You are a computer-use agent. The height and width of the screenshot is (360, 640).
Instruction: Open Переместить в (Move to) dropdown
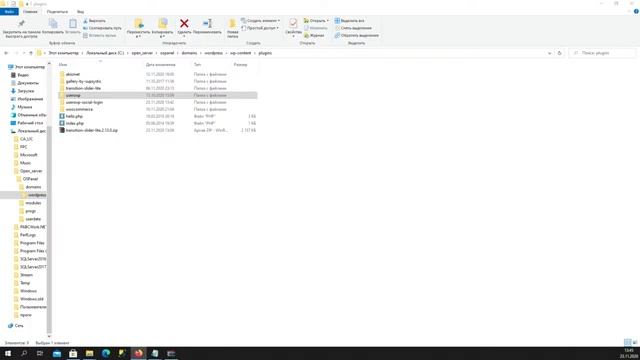138,29
